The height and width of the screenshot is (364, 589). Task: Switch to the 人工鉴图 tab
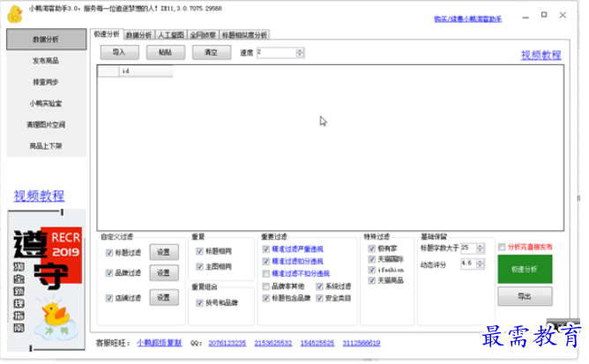click(x=171, y=35)
